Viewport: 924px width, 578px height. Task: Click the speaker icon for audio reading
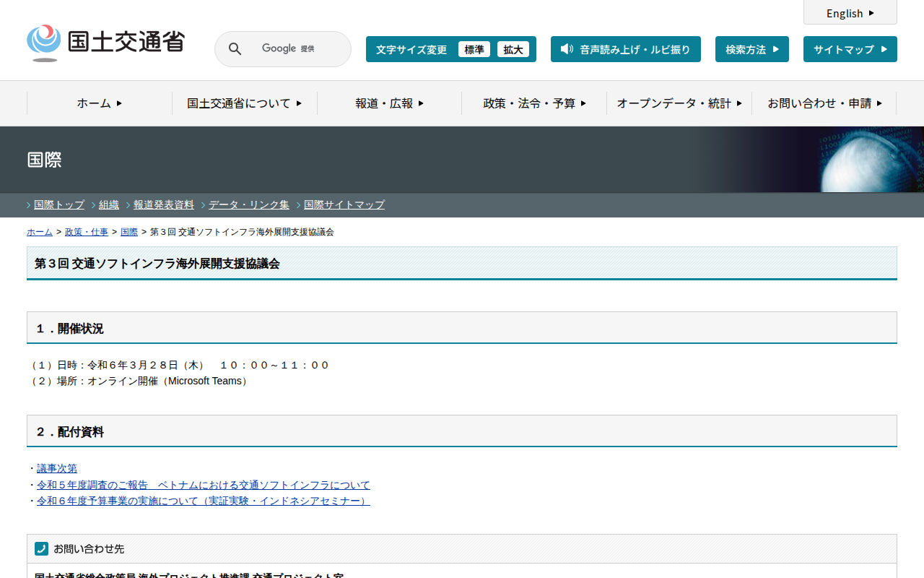567,49
